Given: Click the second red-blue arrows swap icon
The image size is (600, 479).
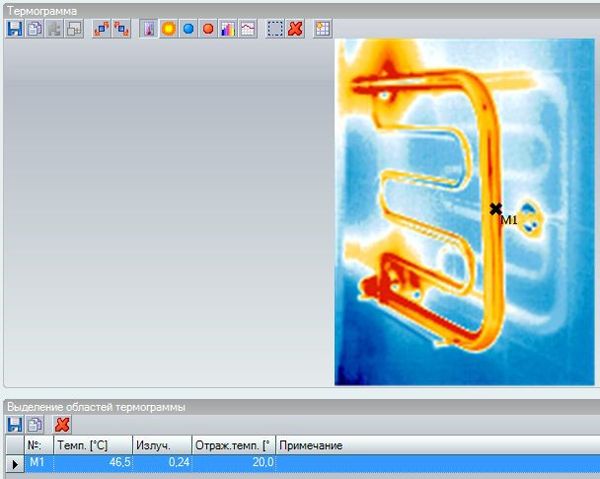Looking at the screenshot, I should (122, 29).
